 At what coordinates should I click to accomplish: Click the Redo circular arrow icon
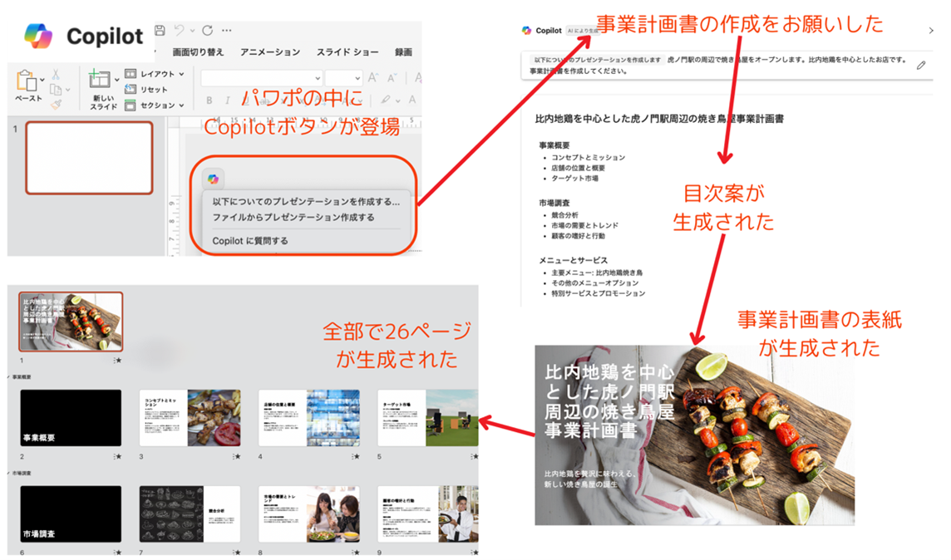207,31
